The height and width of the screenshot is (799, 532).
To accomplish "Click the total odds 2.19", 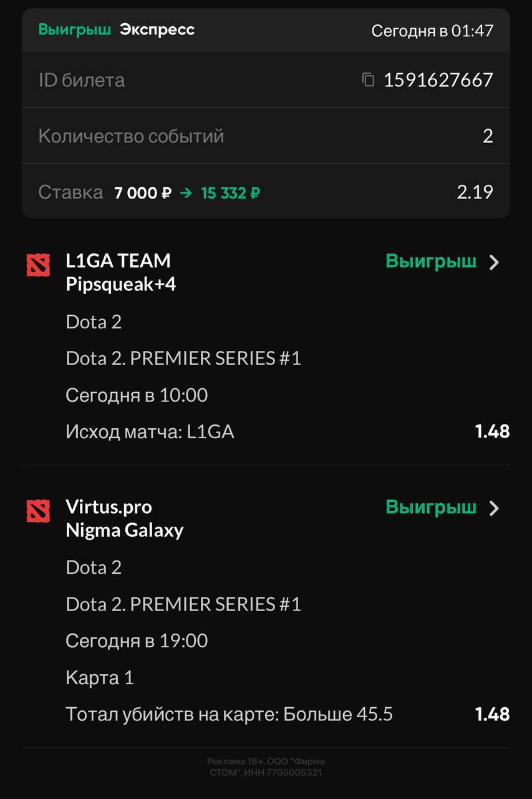I will point(475,192).
